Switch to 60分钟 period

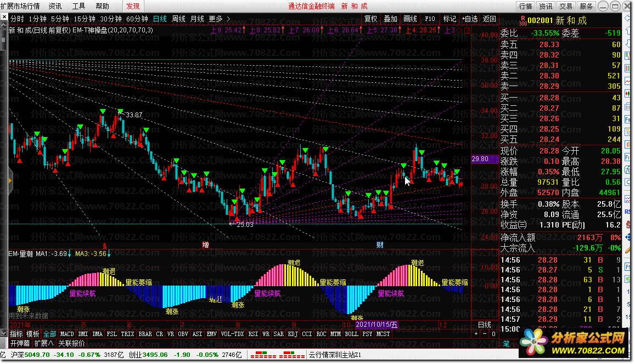point(137,19)
